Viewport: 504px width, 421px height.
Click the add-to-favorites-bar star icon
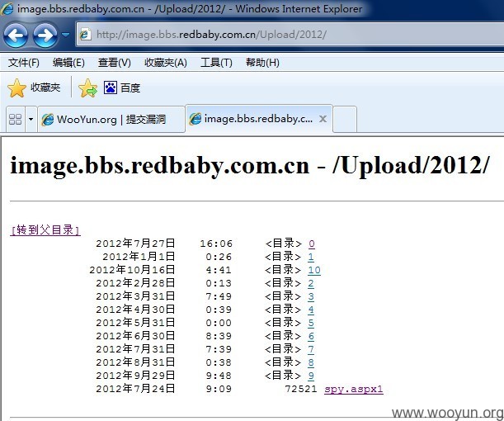(x=87, y=88)
